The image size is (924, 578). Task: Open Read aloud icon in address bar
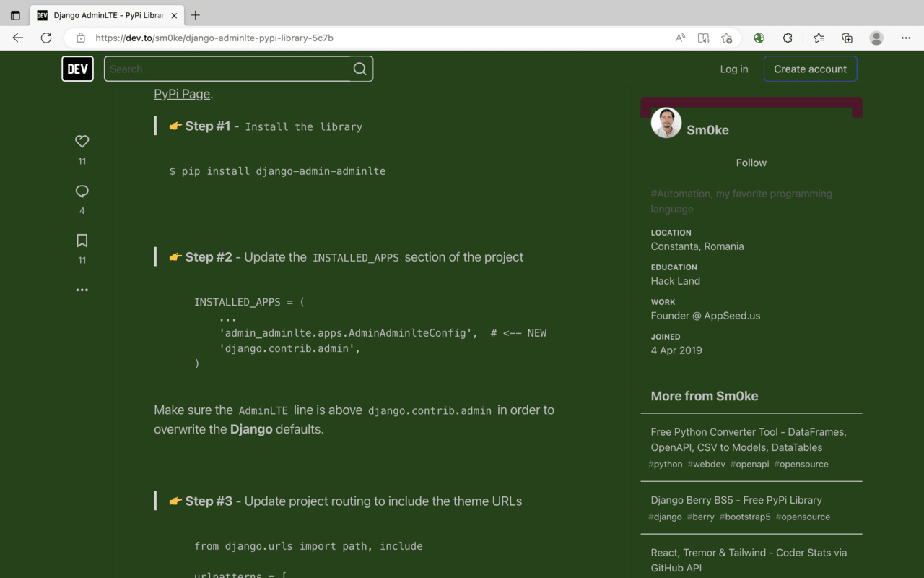point(680,38)
